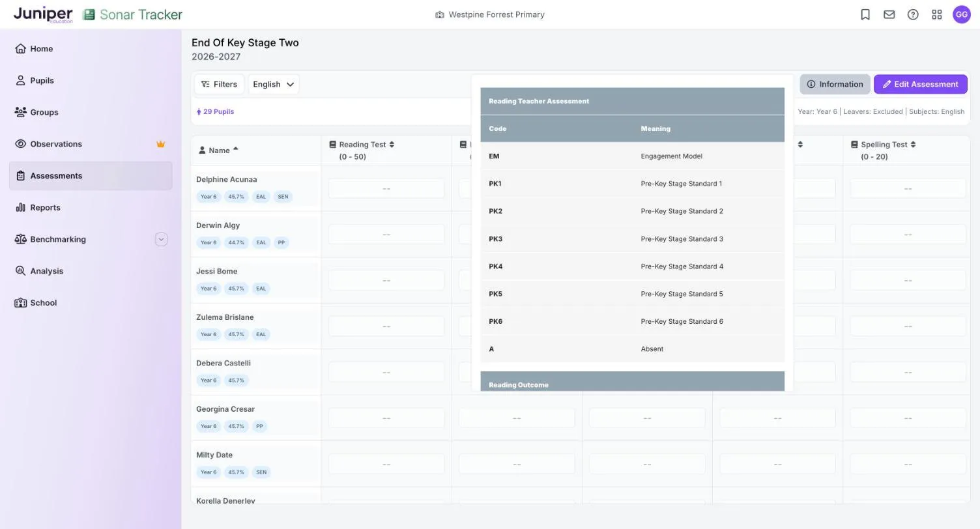Click the Information button

835,84
